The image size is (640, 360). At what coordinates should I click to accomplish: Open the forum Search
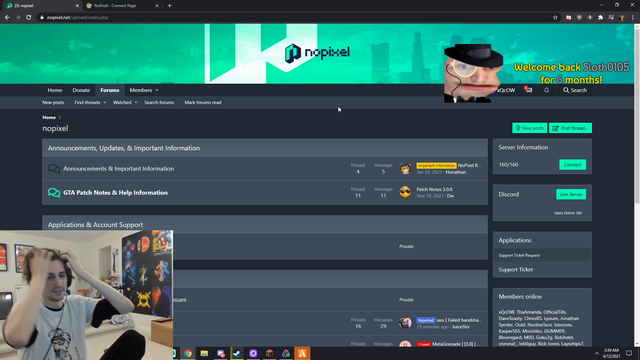click(x=575, y=90)
